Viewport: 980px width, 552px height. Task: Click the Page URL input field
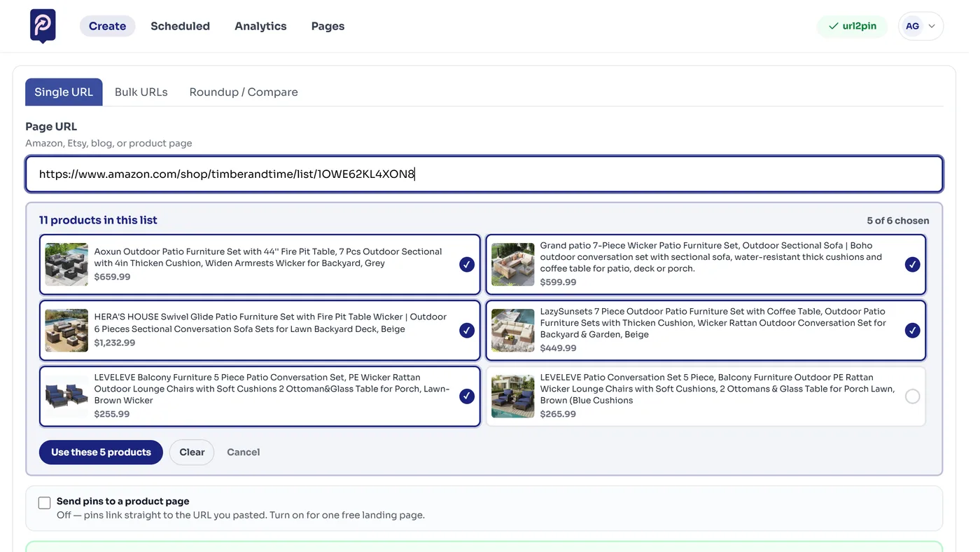pos(484,174)
